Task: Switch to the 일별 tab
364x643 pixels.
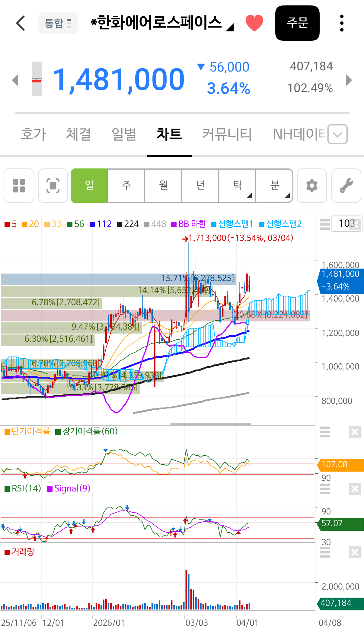Action: pyautogui.click(x=124, y=134)
